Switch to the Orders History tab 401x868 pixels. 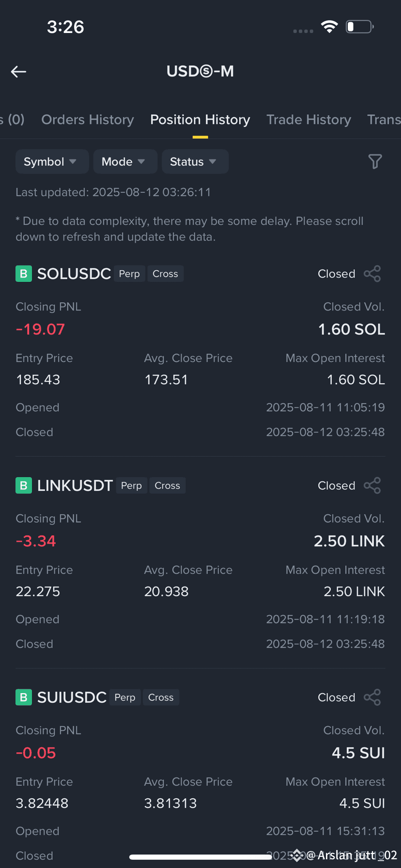coord(87,120)
